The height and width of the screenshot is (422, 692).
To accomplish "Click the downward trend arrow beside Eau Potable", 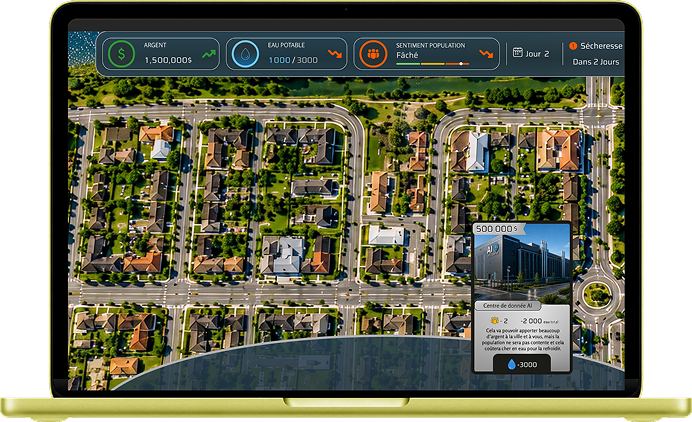I will click(x=335, y=54).
